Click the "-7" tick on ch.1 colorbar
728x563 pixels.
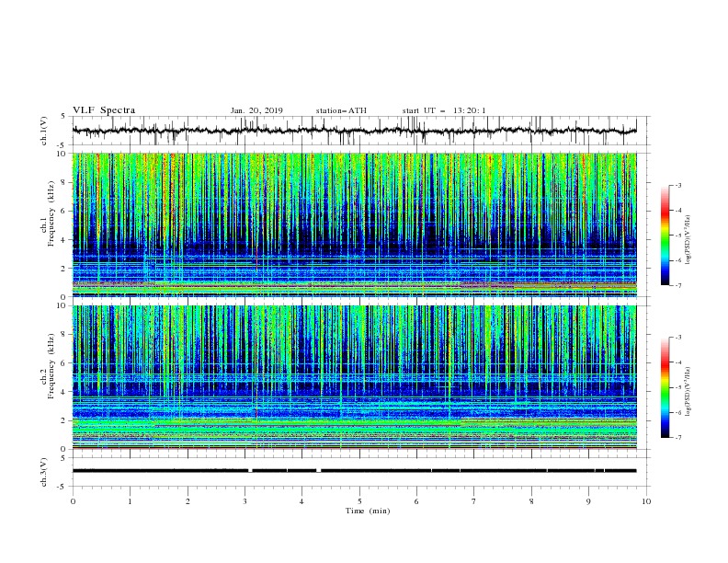(x=677, y=285)
